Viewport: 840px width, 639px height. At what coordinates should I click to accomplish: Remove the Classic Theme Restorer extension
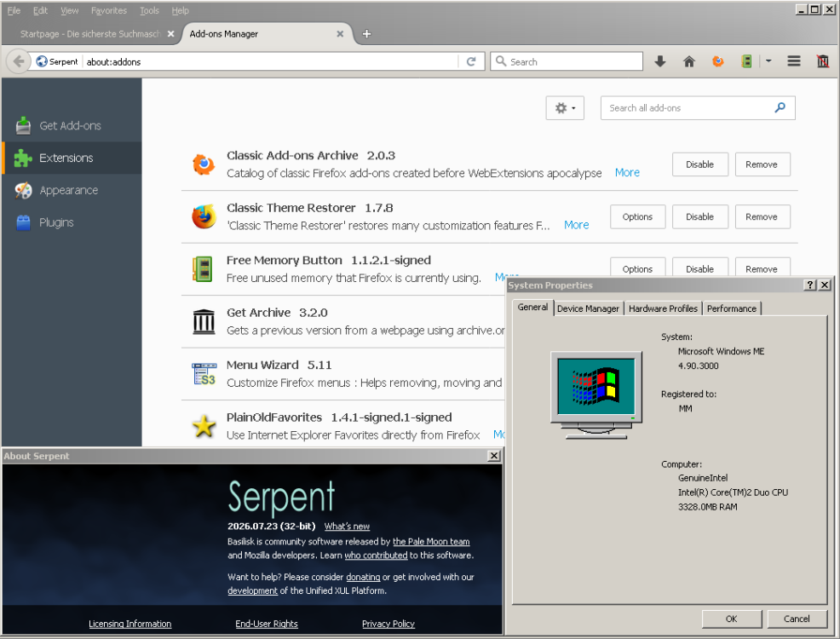click(x=762, y=217)
